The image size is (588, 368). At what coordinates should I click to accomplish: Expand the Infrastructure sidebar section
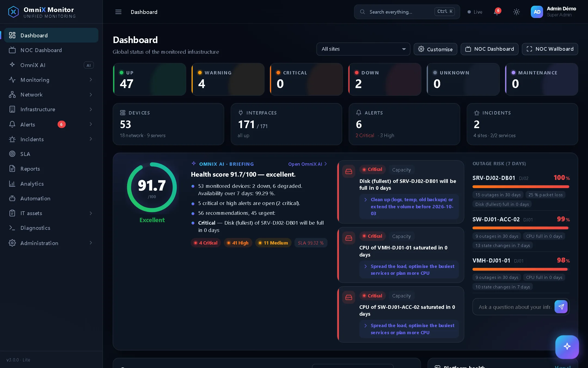pyautogui.click(x=51, y=109)
